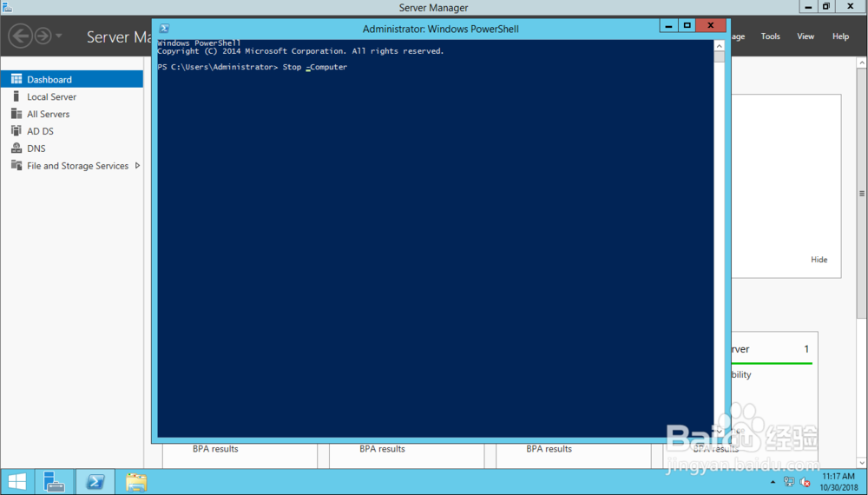Image resolution: width=868 pixels, height=495 pixels.
Task: Show hidden tray icons arrow
Action: pyautogui.click(x=773, y=482)
